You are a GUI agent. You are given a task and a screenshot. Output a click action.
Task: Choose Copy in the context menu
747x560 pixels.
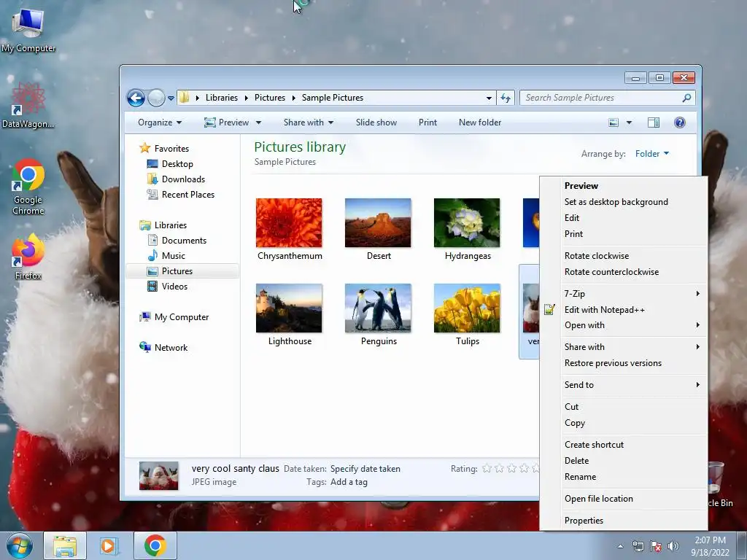tap(623, 423)
